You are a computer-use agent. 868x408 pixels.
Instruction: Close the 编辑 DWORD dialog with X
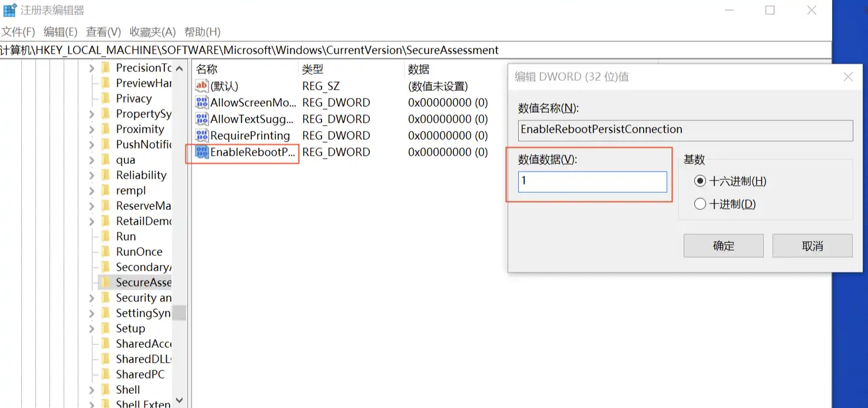pyautogui.click(x=848, y=77)
